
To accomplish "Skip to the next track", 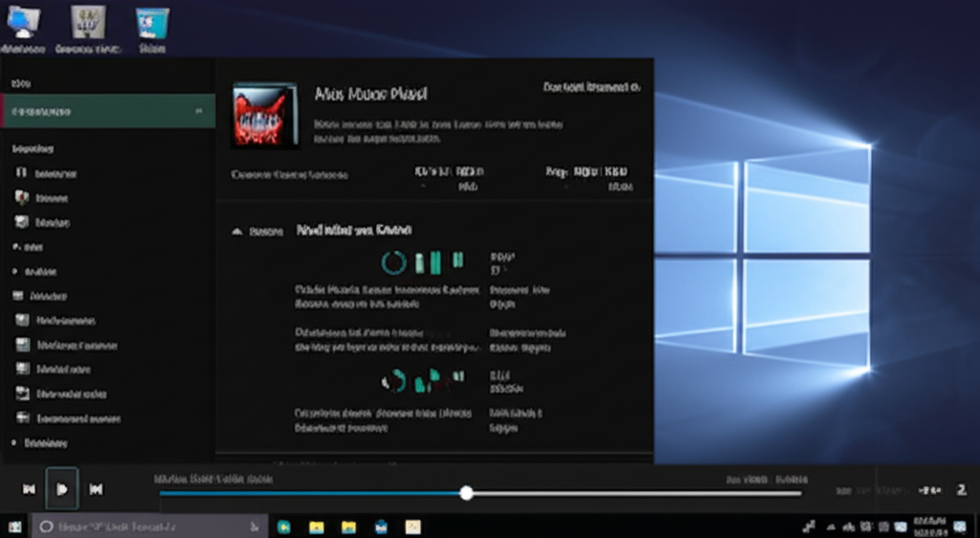I will click(96, 489).
